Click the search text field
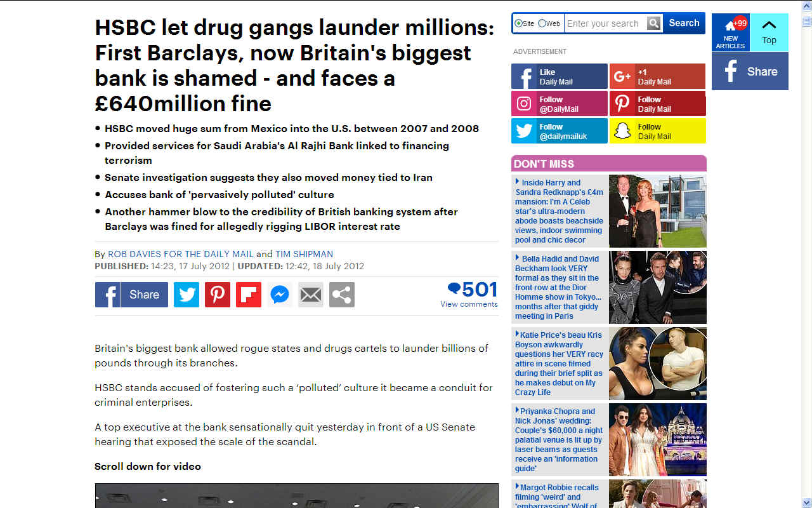 coord(605,23)
